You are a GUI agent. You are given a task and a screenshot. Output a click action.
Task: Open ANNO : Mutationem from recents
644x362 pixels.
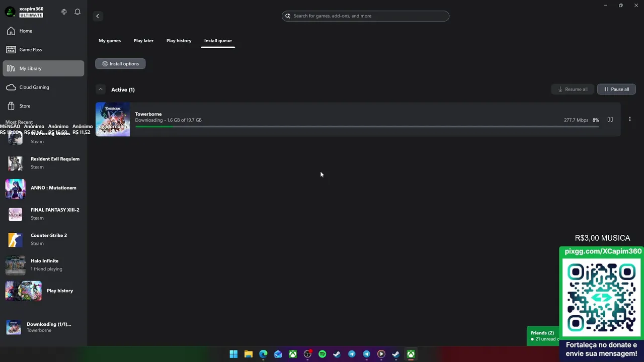[43, 189]
